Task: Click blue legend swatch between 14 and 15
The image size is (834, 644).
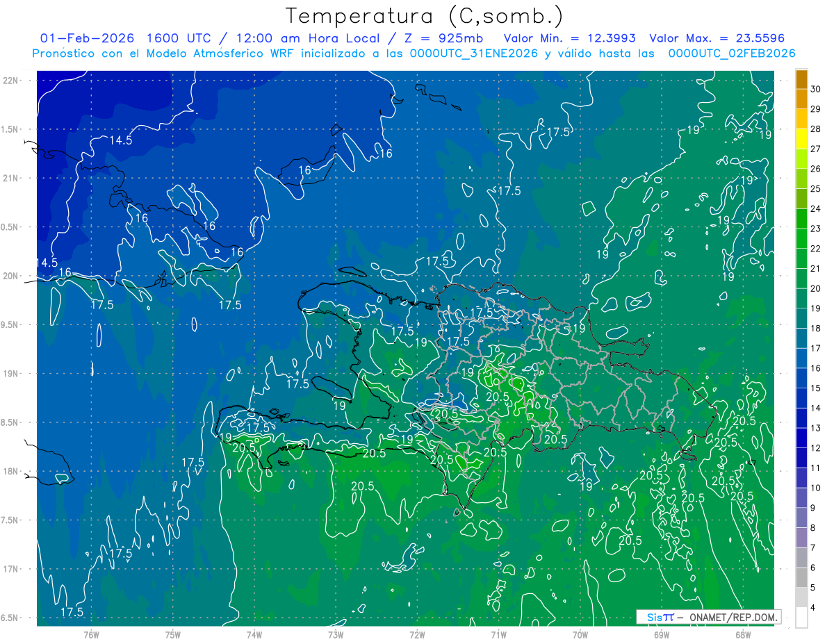Action: [x=801, y=398]
